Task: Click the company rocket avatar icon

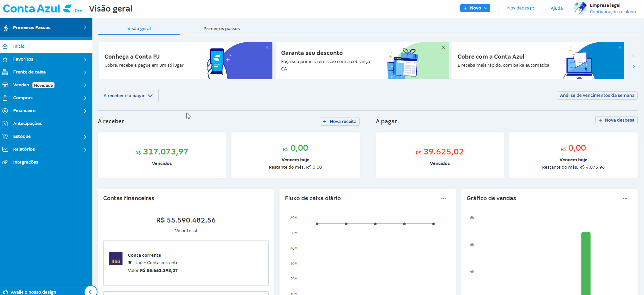Action: [x=580, y=8]
